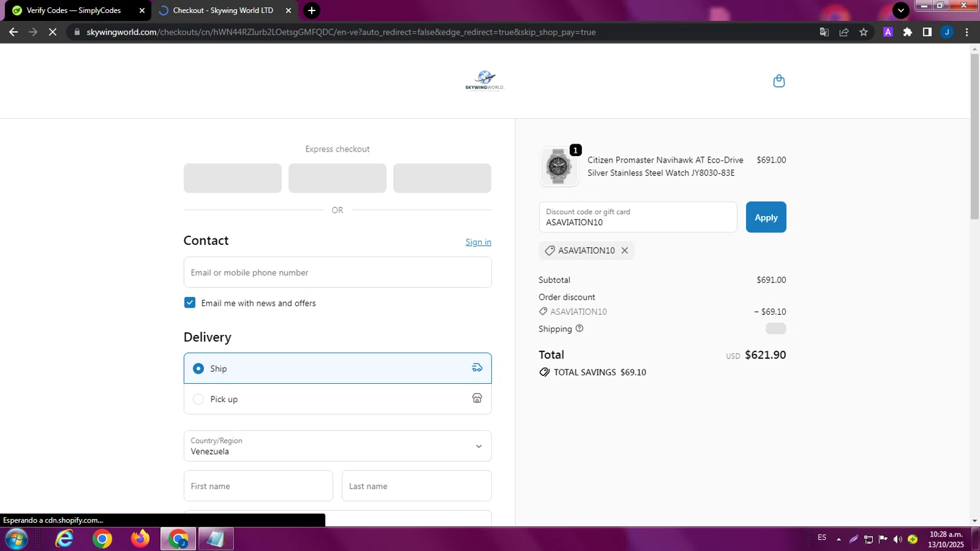Viewport: 980px width, 551px height.
Task: Click the TOTAL SAVINGS $69.10 text
Action: (600, 372)
